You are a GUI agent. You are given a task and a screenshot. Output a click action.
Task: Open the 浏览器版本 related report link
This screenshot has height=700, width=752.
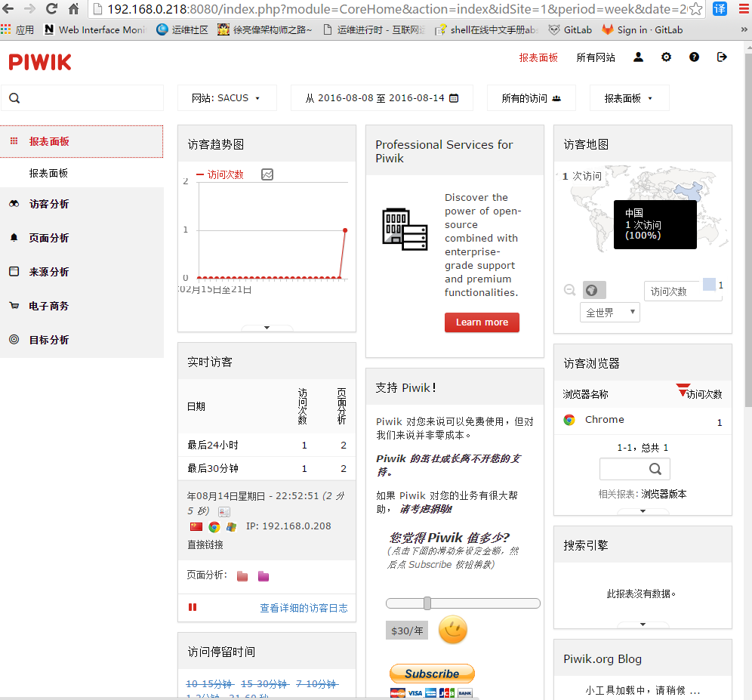tap(664, 494)
